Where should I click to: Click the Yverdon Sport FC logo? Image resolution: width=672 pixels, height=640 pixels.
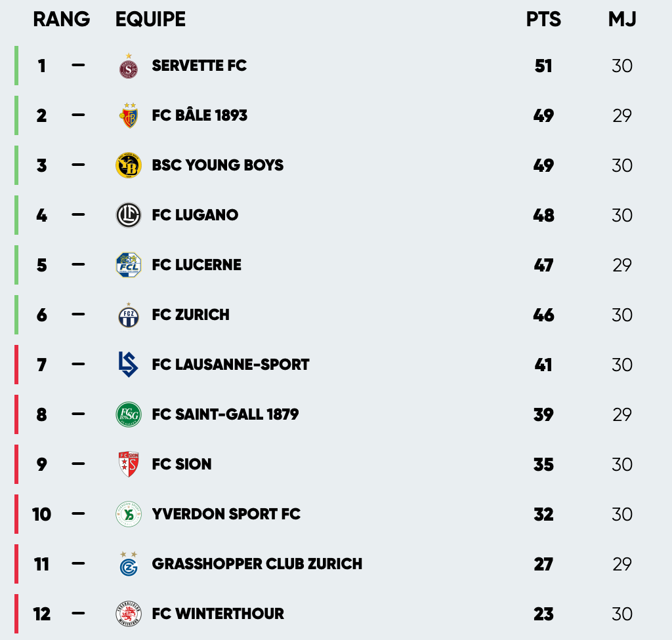(x=129, y=514)
